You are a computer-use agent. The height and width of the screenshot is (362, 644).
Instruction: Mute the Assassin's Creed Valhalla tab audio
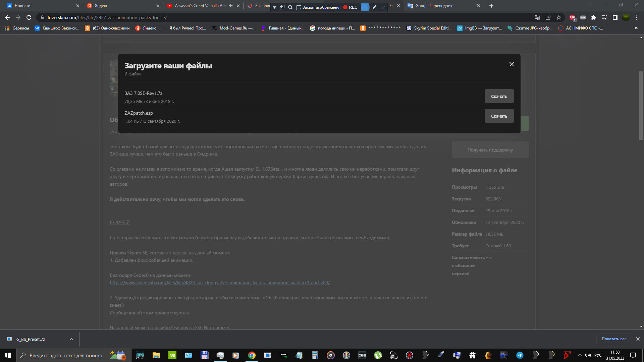(231, 6)
